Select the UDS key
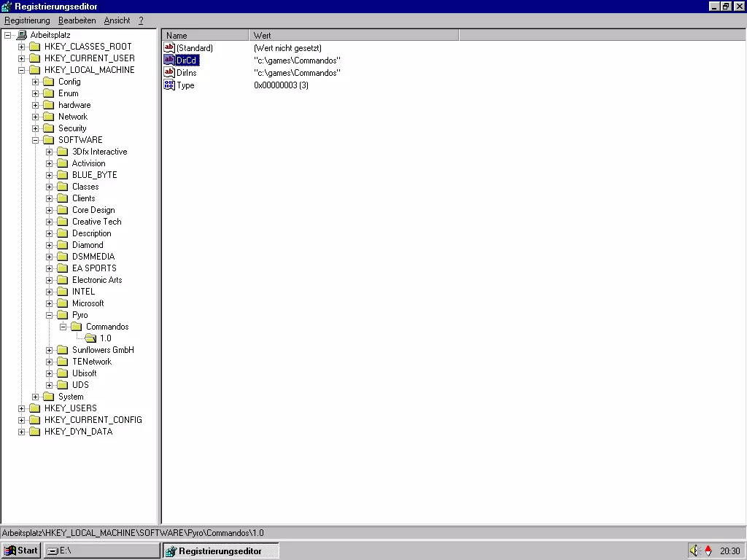This screenshot has width=747, height=560. pos(80,385)
